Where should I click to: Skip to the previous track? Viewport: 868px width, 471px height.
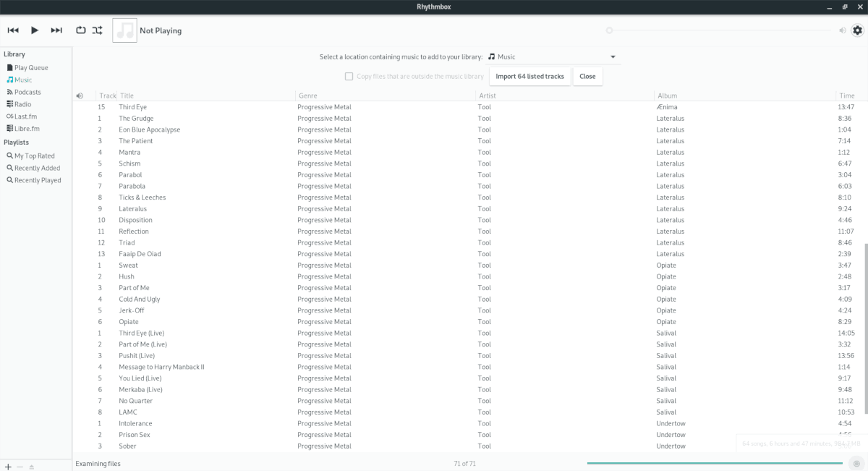[x=12, y=30]
